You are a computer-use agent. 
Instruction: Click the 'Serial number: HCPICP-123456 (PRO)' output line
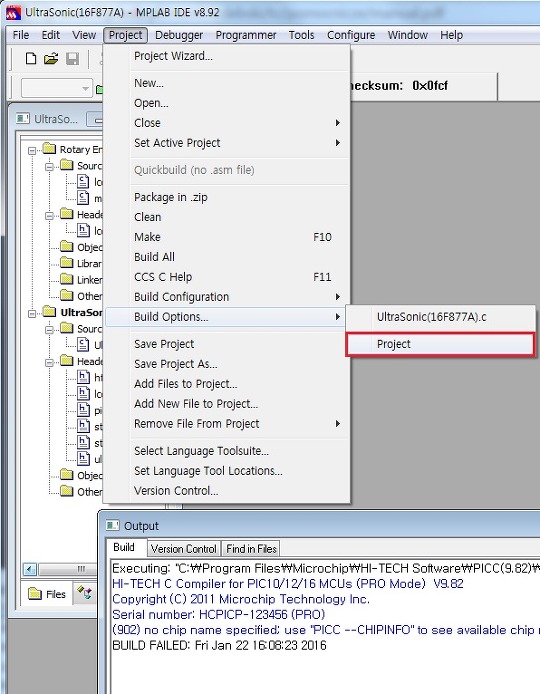pos(219,614)
